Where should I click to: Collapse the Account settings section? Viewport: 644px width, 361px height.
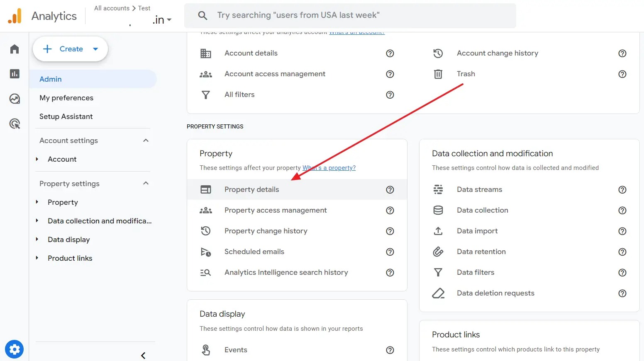[146, 140]
